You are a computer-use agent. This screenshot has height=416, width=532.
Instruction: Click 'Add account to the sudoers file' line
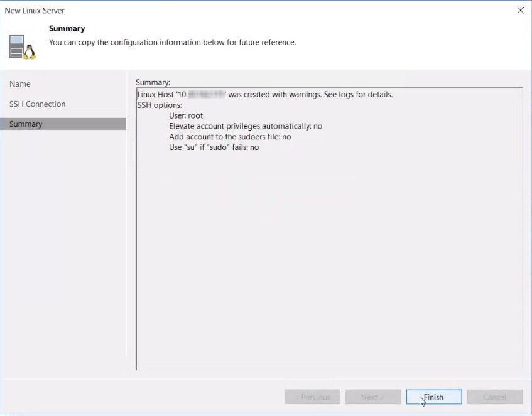230,137
